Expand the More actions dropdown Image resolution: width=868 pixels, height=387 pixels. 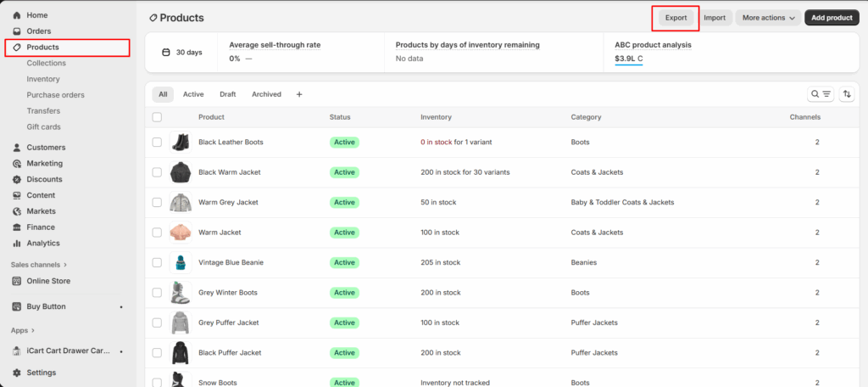click(x=768, y=17)
